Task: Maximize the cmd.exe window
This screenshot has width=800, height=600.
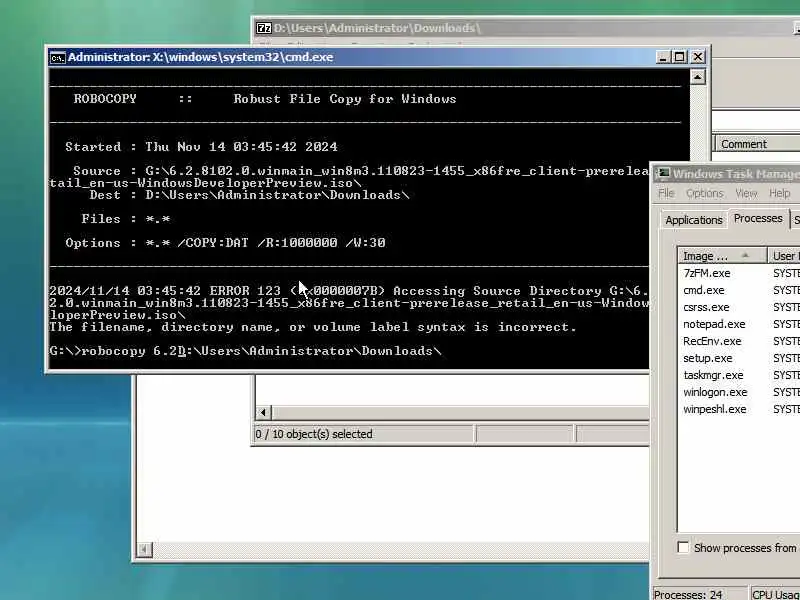Action: point(679,57)
